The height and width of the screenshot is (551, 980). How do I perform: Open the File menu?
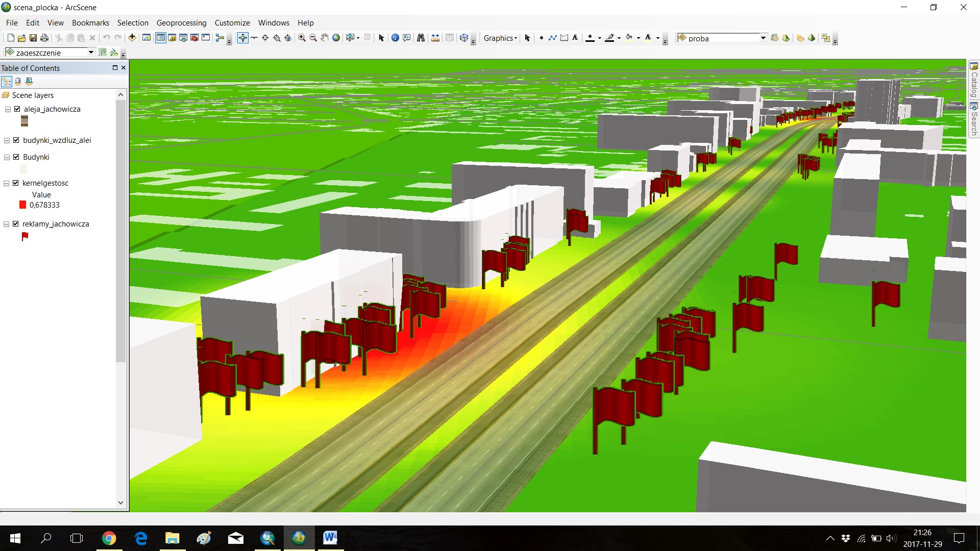(12, 23)
